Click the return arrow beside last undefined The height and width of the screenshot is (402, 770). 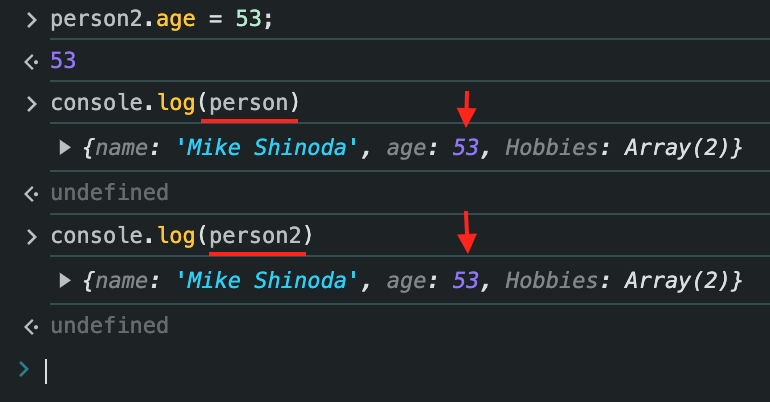tap(31, 325)
